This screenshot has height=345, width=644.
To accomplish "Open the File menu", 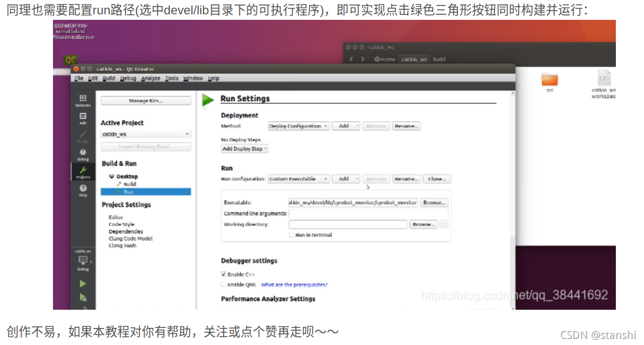I will click(79, 78).
